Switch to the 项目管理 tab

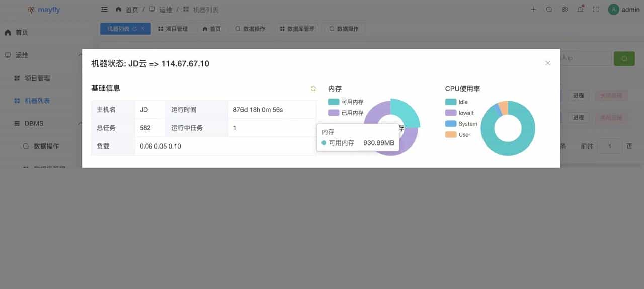point(173,29)
